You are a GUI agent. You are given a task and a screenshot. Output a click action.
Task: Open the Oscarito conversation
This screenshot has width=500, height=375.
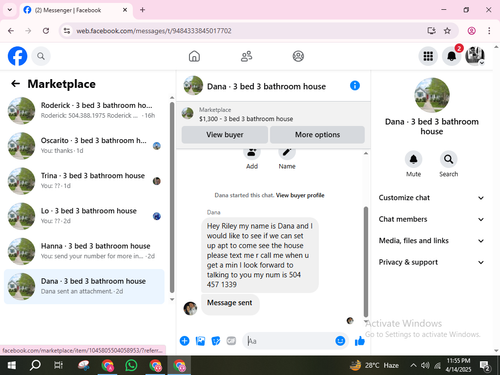84,146
